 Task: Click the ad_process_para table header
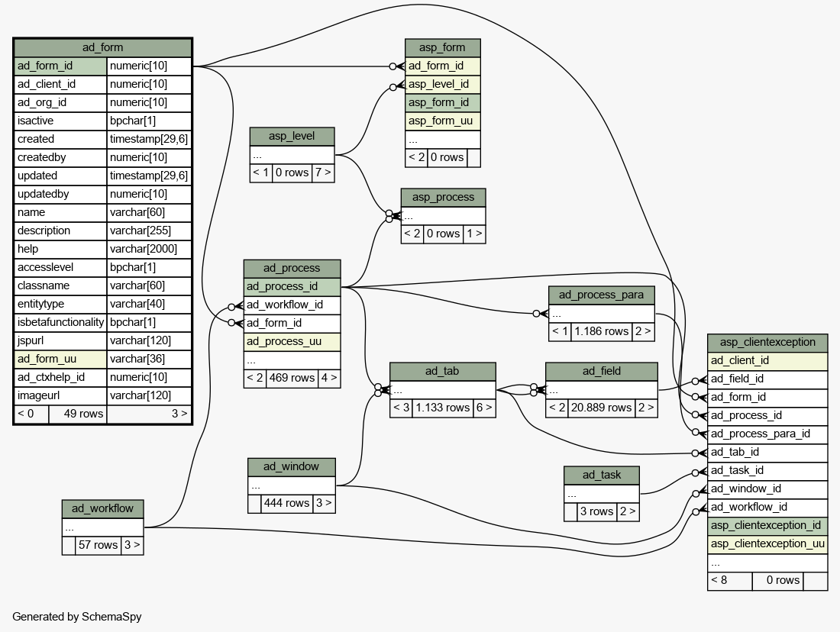(601, 295)
